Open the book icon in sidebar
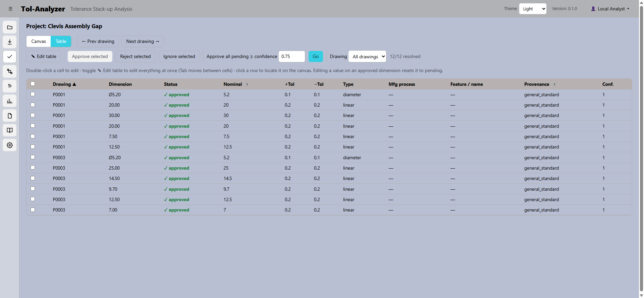 10,130
